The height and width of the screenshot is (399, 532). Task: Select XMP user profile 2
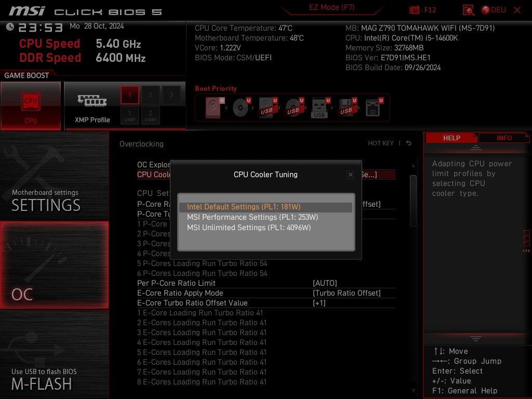[150, 115]
